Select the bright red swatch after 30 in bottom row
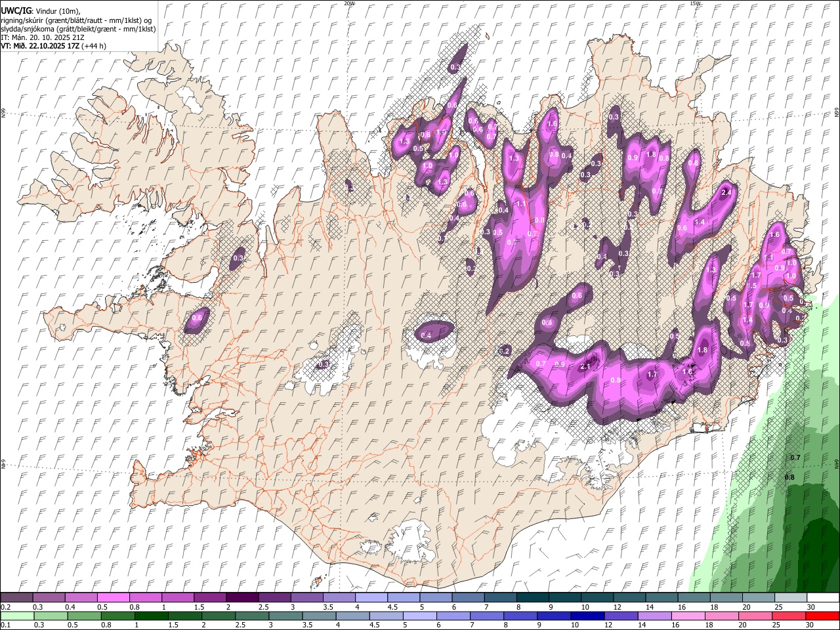The image size is (840, 630). [822, 616]
